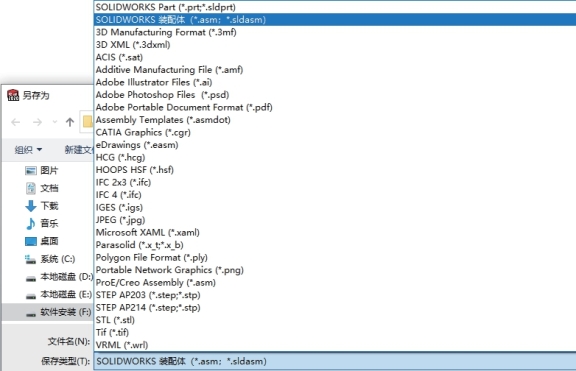
Task: Choose highlighted SOLIDWORKS 装配体 (*.asm; *.sldasm) list entry
Action: pos(335,19)
